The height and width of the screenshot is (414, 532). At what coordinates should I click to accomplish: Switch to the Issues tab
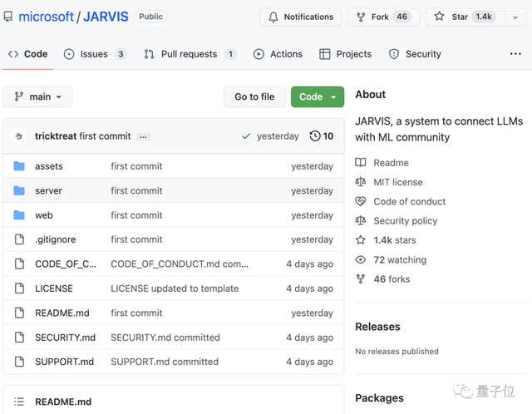point(94,54)
